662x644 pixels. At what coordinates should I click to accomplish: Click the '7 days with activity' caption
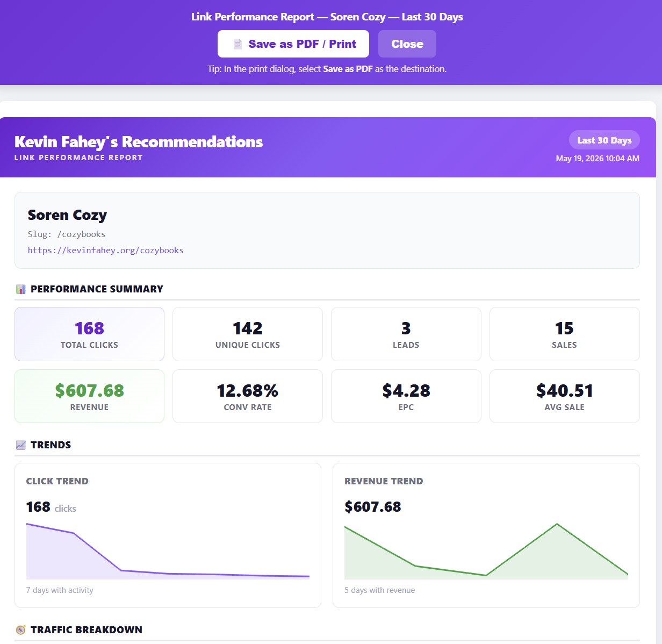(x=60, y=590)
